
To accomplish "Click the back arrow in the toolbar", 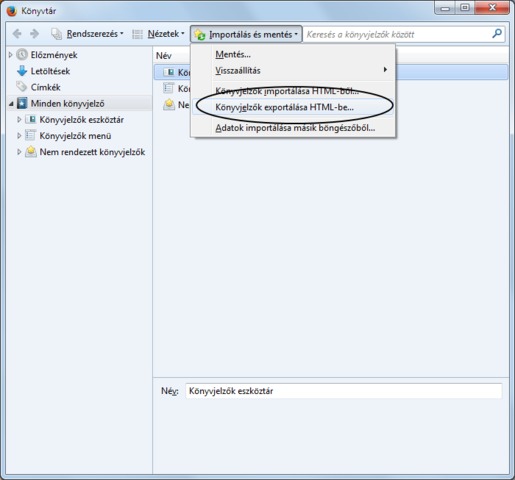I will (x=17, y=34).
